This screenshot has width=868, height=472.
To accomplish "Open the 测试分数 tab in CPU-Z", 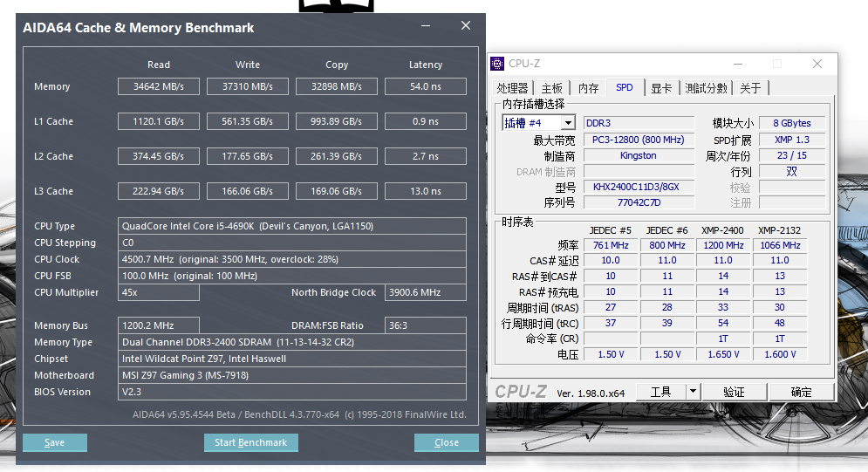I will [706, 88].
